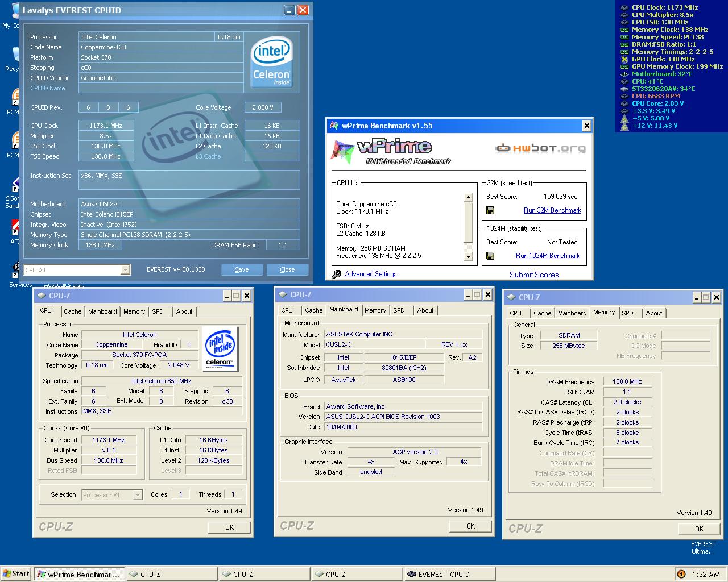Click the sidebar GPU Clock fan icon
The width and height of the screenshot is (728, 582).
point(624,59)
